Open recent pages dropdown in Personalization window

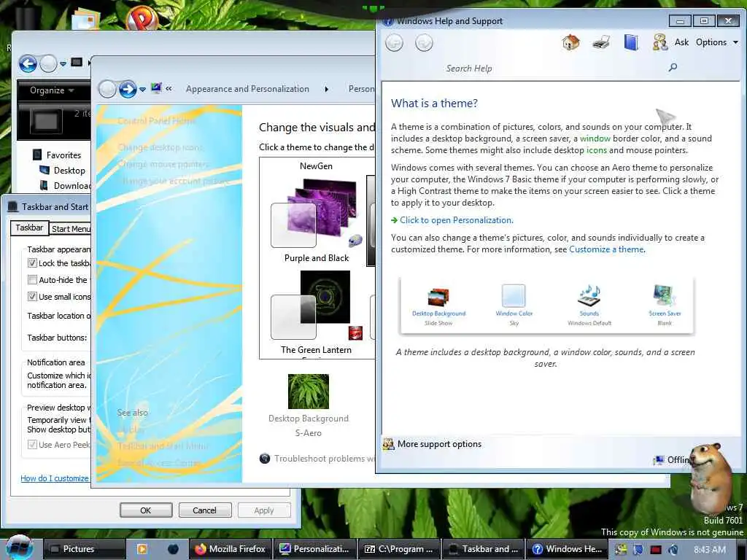click(x=142, y=90)
